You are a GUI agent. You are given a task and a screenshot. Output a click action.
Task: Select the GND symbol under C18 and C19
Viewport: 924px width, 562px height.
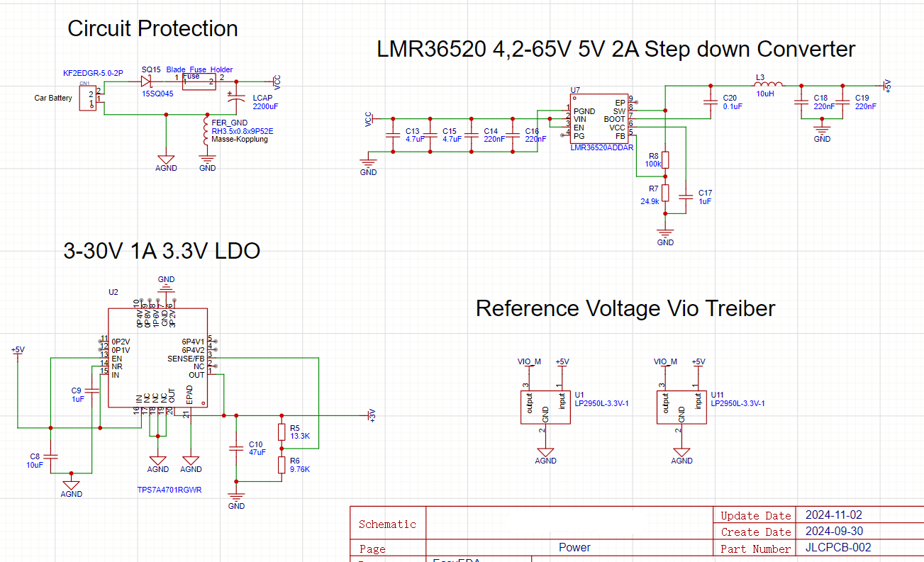[x=822, y=133]
